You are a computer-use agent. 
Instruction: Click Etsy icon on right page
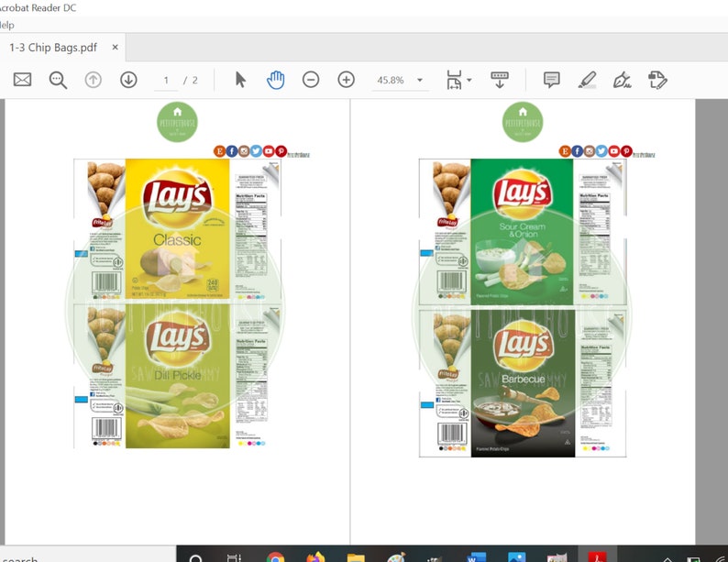(565, 151)
